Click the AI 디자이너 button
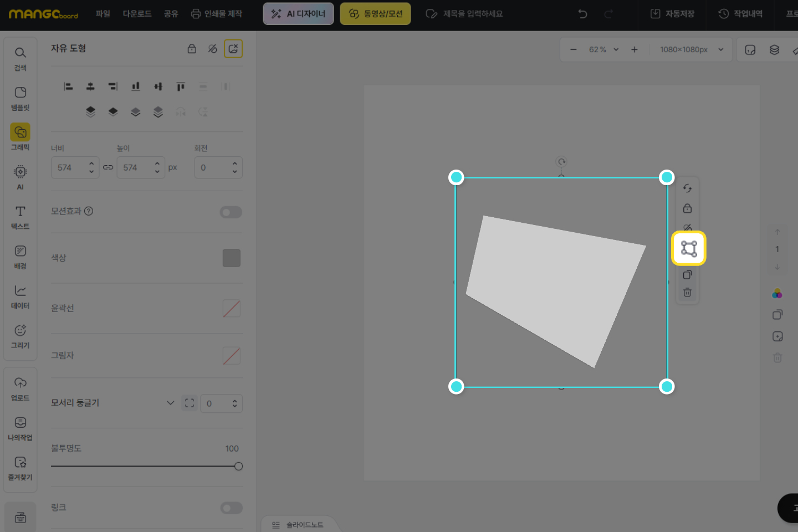798x532 pixels. 298,14
